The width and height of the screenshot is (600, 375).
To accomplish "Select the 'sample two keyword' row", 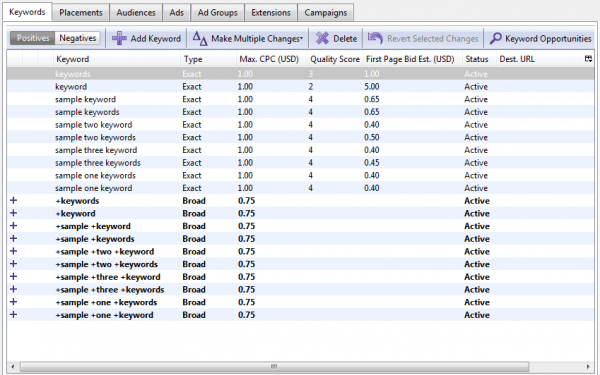I will click(300, 124).
